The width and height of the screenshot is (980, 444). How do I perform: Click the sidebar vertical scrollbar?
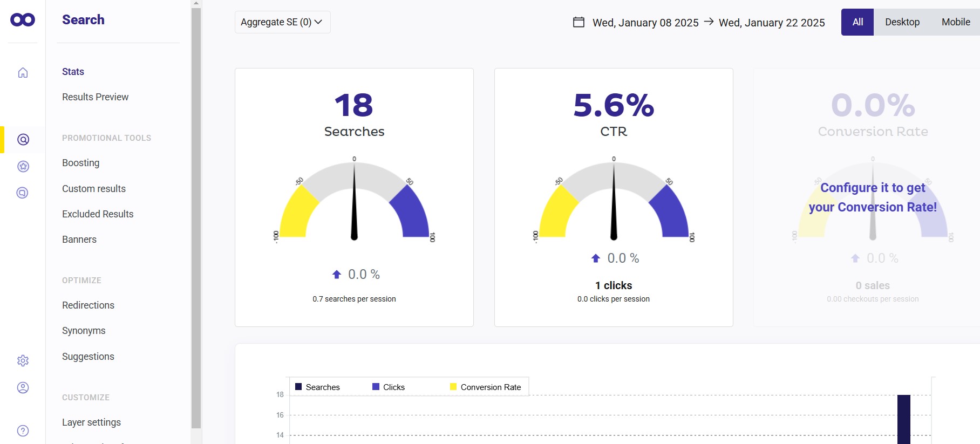pos(196,216)
